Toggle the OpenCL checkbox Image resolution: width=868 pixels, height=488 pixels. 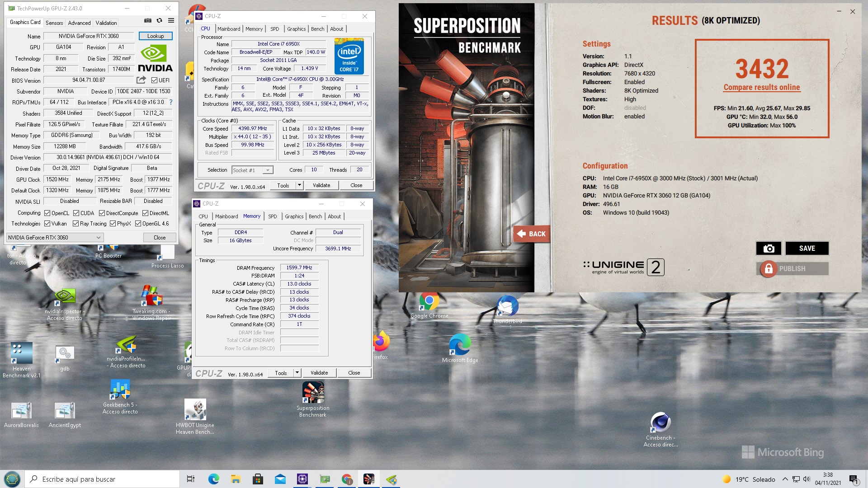pos(47,213)
